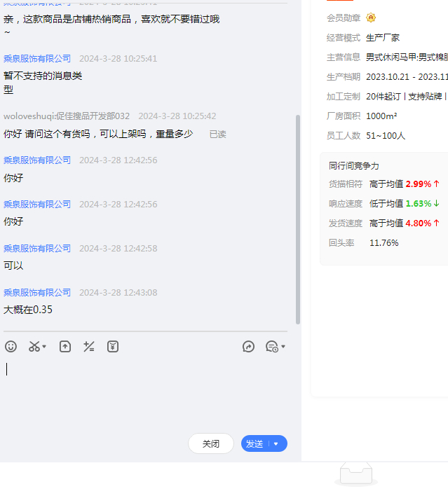Screen dimensions: 448x489
Task: Focus the message input field
Action: tap(145, 393)
